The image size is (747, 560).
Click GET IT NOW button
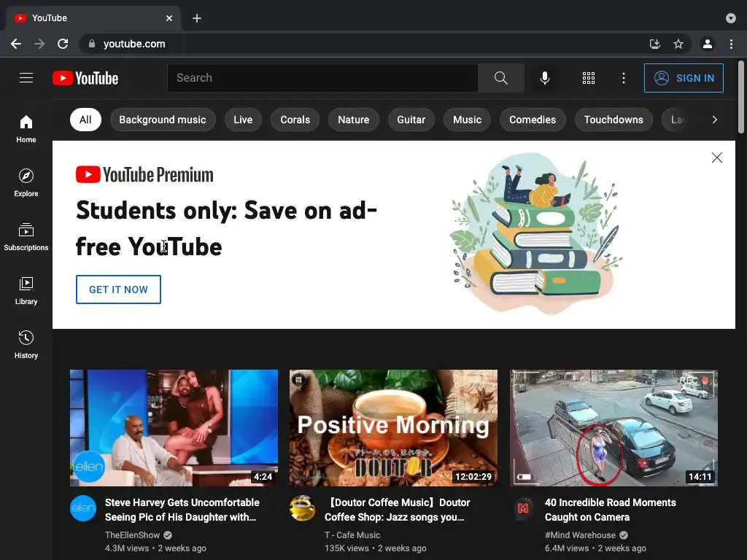[118, 289]
